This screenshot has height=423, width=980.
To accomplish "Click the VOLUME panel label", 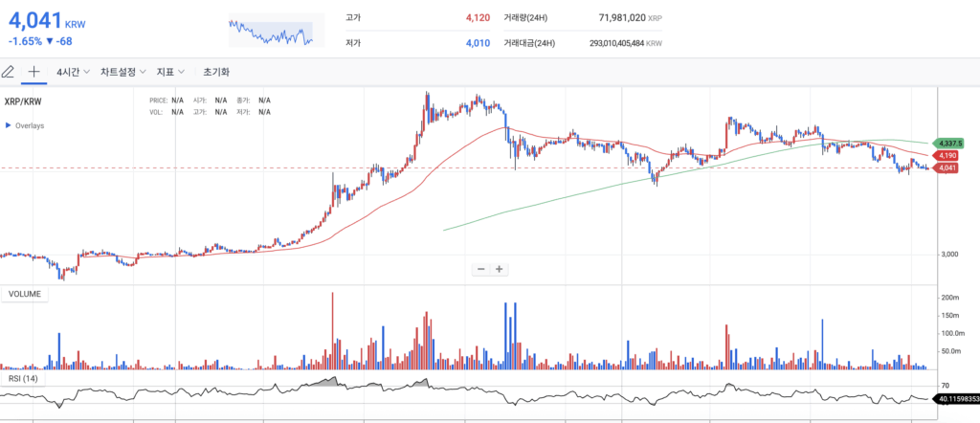I will coord(25,294).
